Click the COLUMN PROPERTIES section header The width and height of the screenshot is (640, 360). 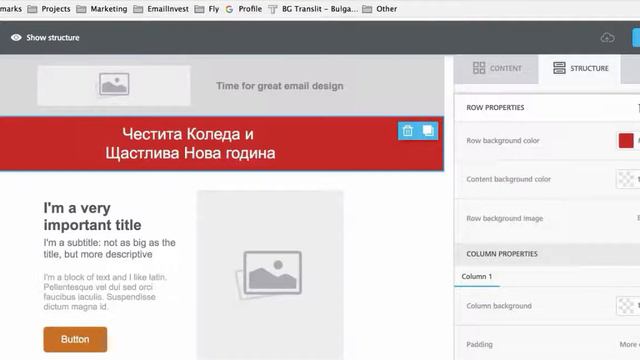502,253
